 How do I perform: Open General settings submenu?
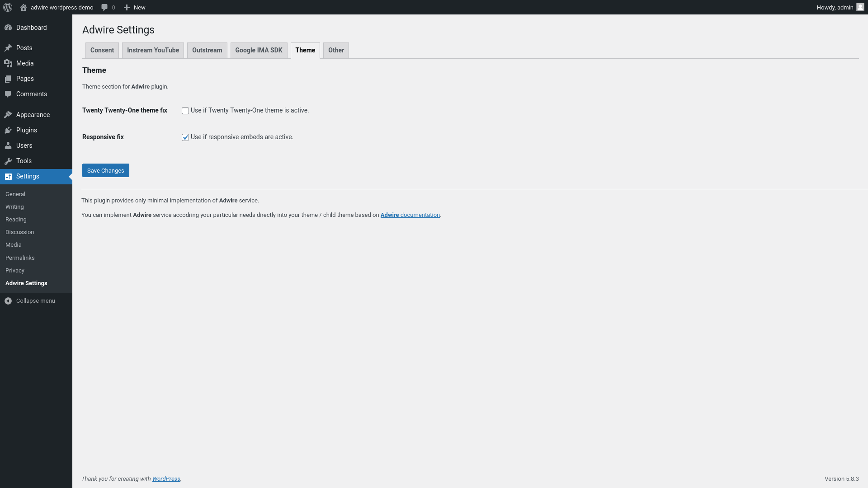click(15, 194)
